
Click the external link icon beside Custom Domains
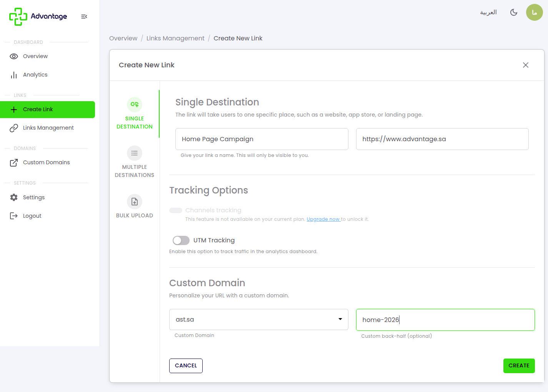pos(14,163)
